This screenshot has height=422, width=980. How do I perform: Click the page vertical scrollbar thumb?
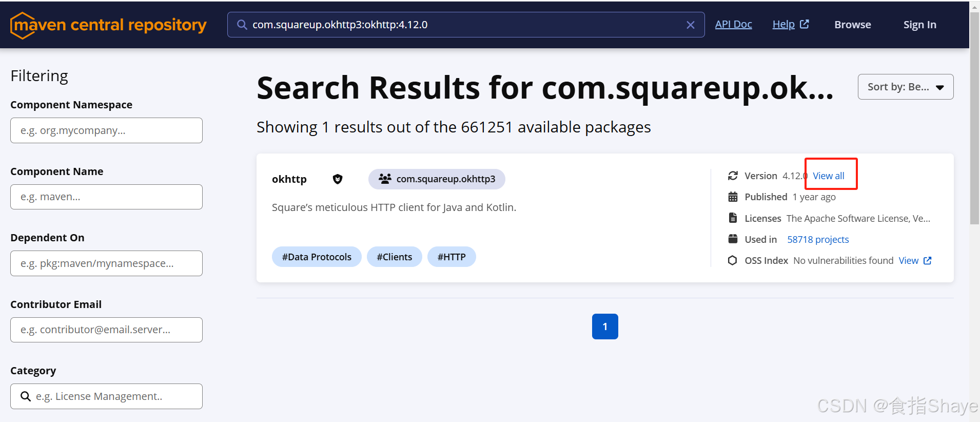tap(975, 118)
